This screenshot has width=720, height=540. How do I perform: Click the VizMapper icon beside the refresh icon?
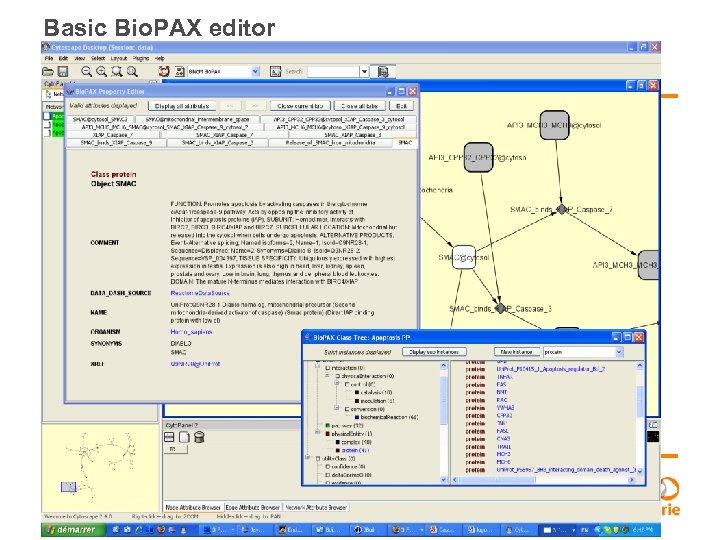pyautogui.click(x=180, y=72)
